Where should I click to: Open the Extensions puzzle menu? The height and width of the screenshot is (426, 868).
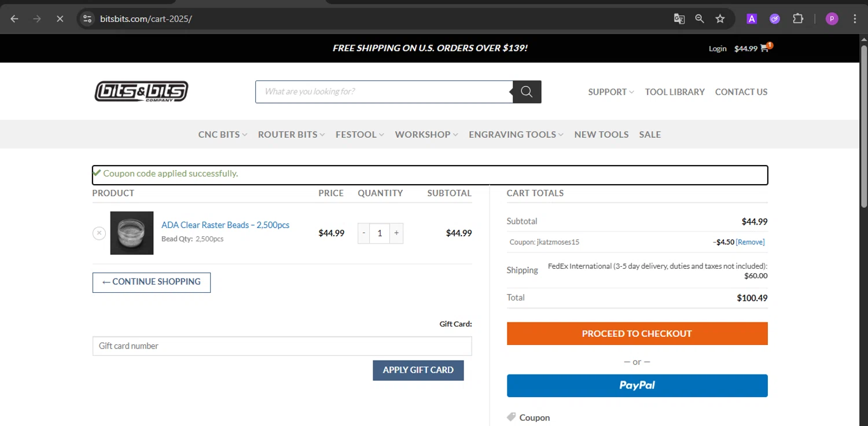click(798, 19)
